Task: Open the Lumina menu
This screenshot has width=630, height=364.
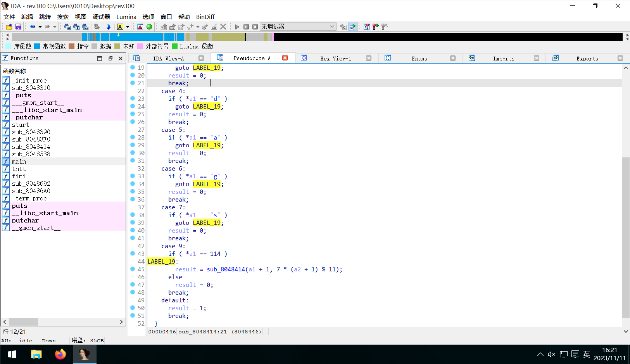Action: (x=126, y=17)
